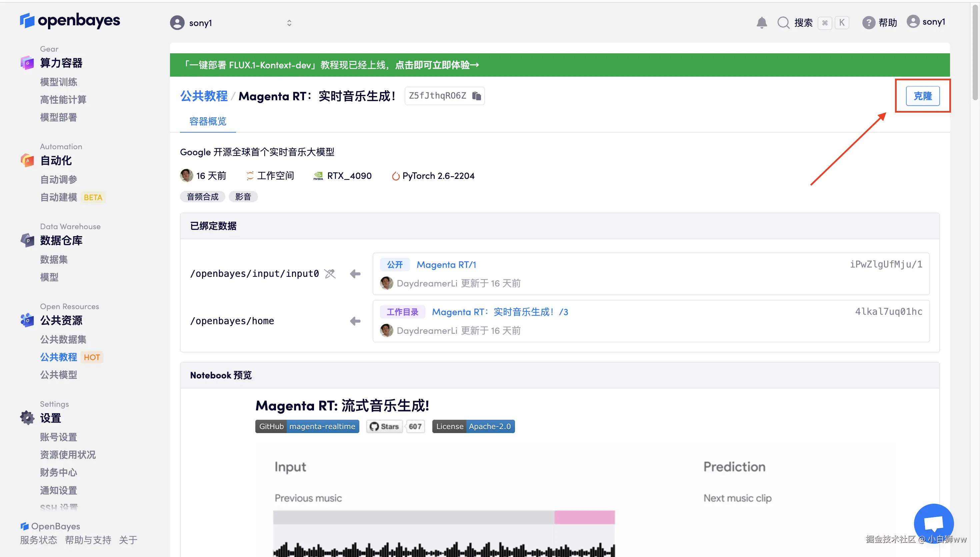Expand the sony1 workspace switcher

tap(289, 23)
